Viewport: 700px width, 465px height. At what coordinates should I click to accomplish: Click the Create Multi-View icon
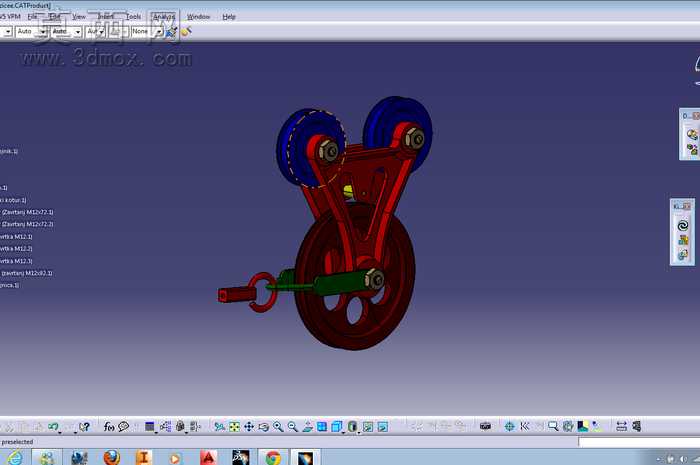[x=322, y=427]
